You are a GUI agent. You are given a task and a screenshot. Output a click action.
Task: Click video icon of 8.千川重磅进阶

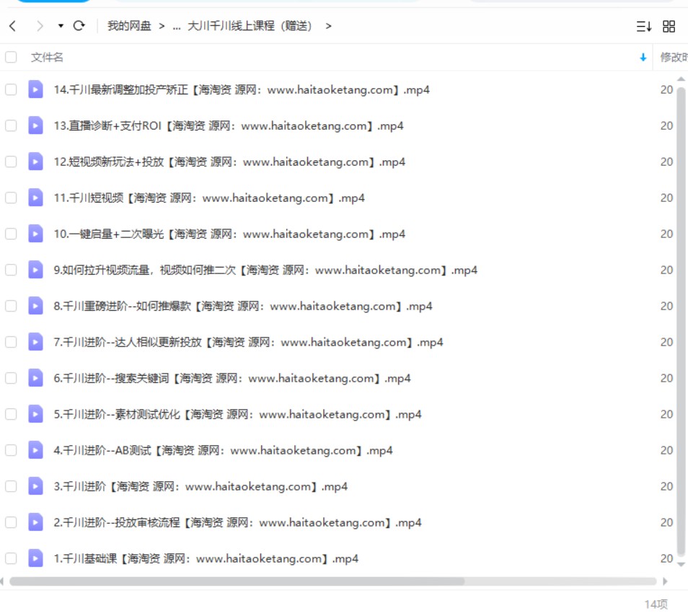pos(35,306)
